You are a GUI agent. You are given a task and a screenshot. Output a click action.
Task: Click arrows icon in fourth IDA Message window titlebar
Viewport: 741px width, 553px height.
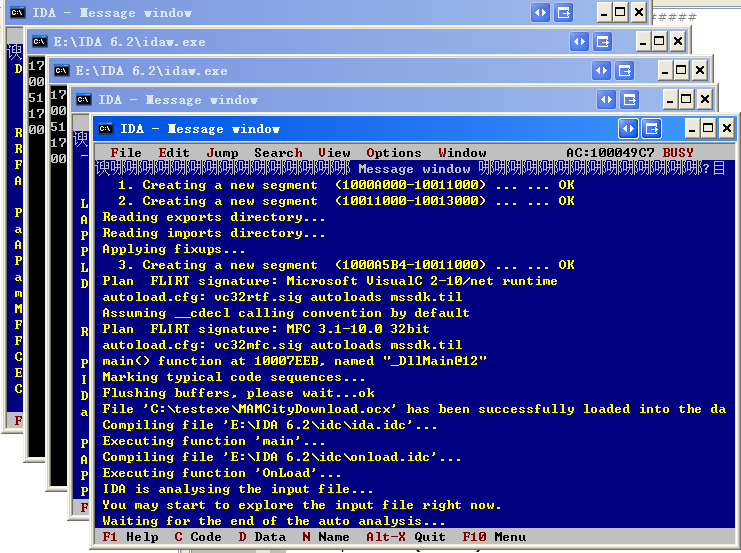coord(607,100)
